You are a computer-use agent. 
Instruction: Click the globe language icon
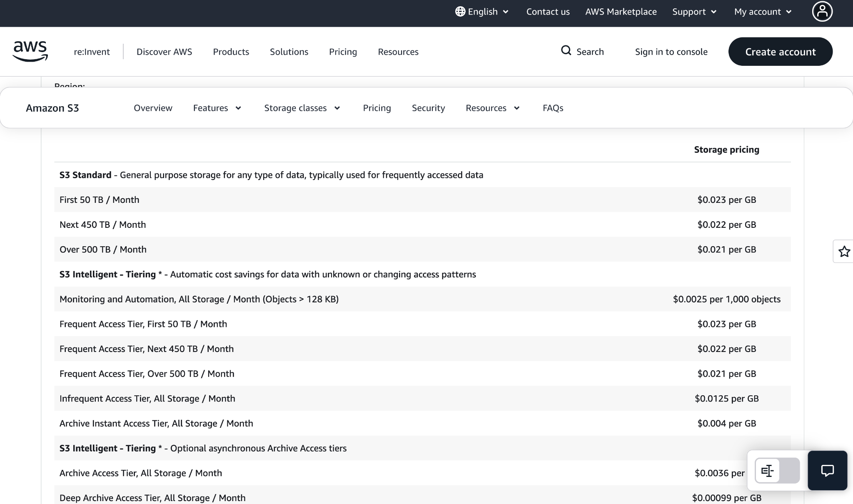pyautogui.click(x=460, y=12)
